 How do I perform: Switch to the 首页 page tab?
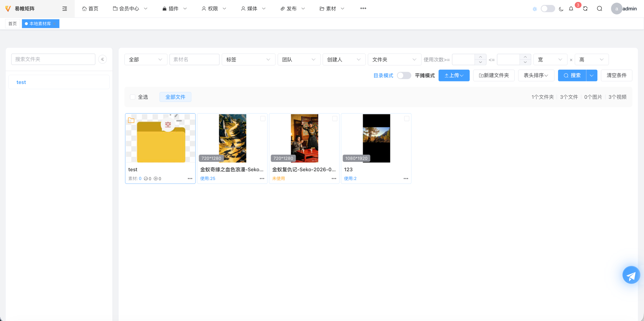pos(13,24)
